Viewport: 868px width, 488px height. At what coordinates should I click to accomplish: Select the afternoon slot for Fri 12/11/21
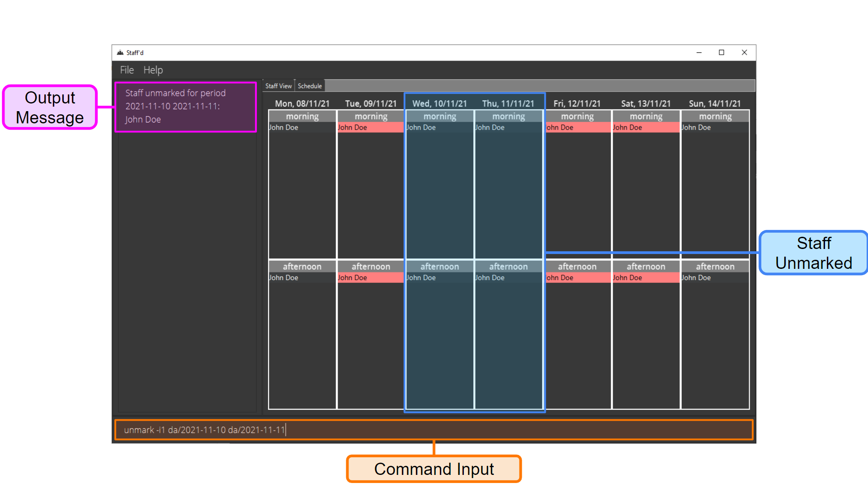click(x=577, y=340)
